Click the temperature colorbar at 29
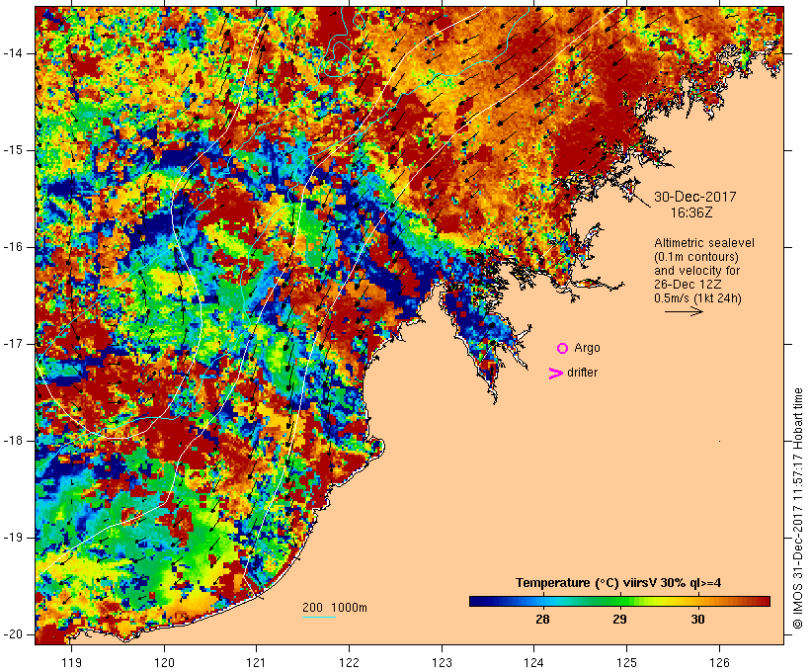The height and width of the screenshot is (672, 810). pyautogui.click(x=620, y=601)
